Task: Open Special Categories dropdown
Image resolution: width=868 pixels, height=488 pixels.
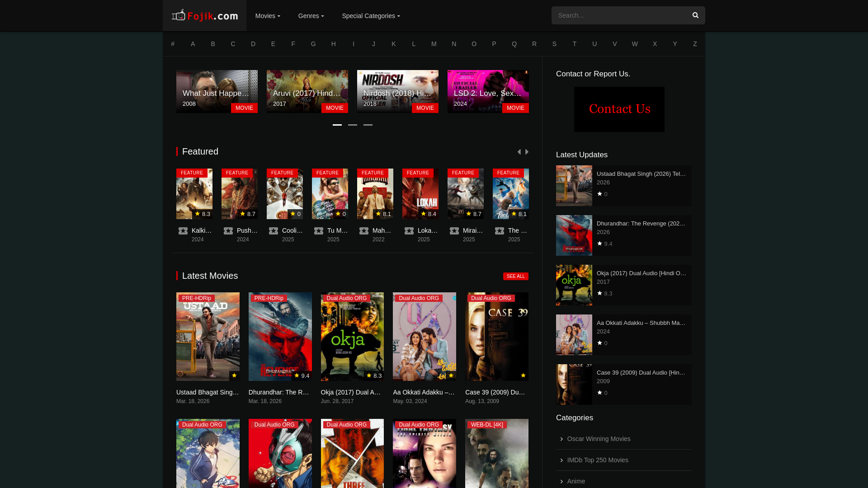Action: 371,16
